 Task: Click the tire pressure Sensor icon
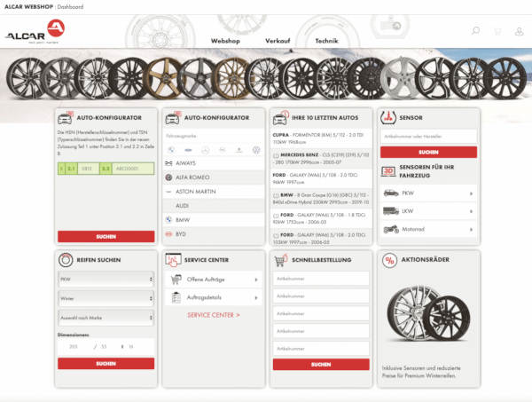(388, 118)
